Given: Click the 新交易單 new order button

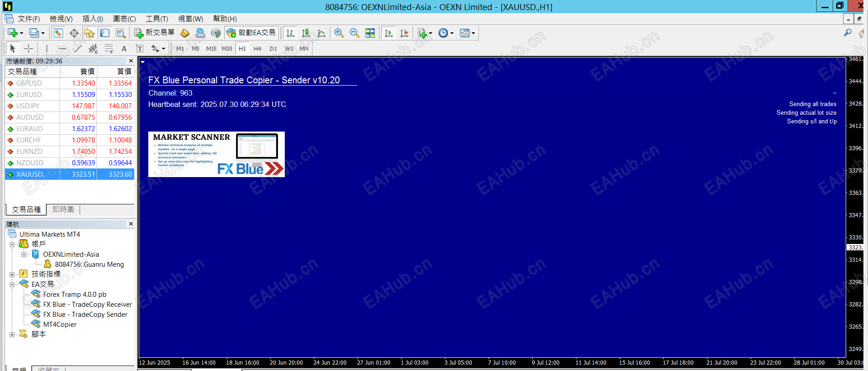Looking at the screenshot, I should tap(154, 33).
